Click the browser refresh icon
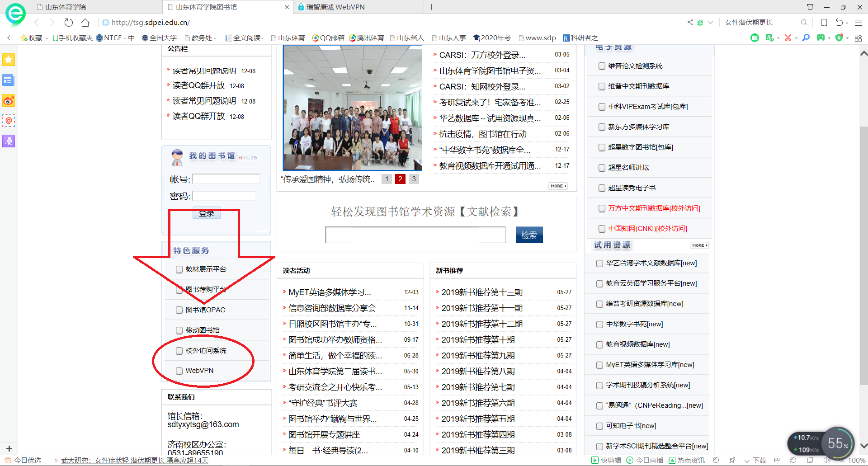Screen dimensions: 868x466 pos(68,22)
